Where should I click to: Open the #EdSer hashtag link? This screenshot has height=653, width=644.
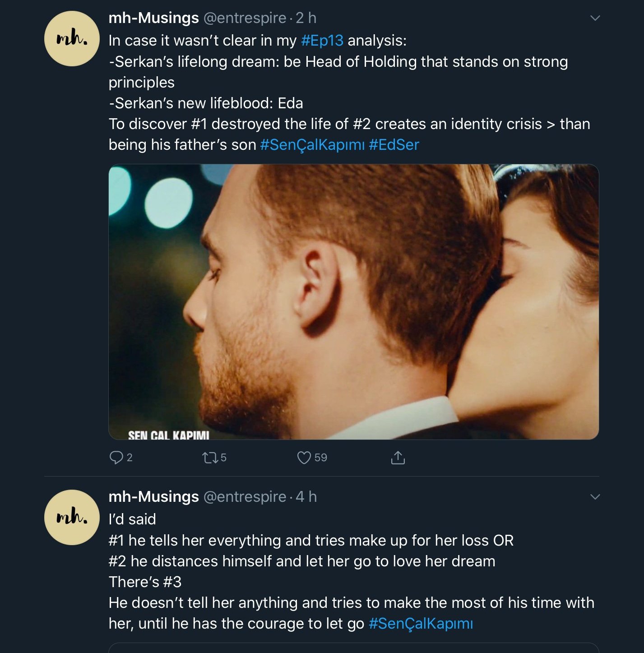tap(394, 145)
